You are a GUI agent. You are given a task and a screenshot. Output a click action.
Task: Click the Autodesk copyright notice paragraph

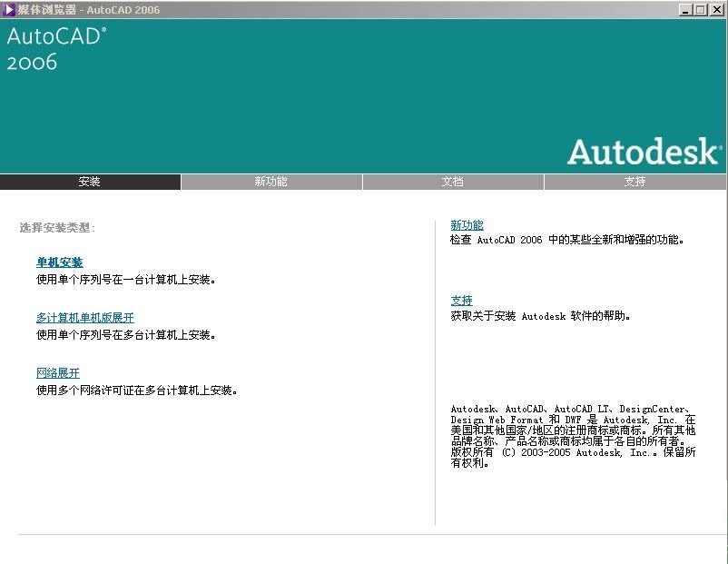click(x=573, y=436)
